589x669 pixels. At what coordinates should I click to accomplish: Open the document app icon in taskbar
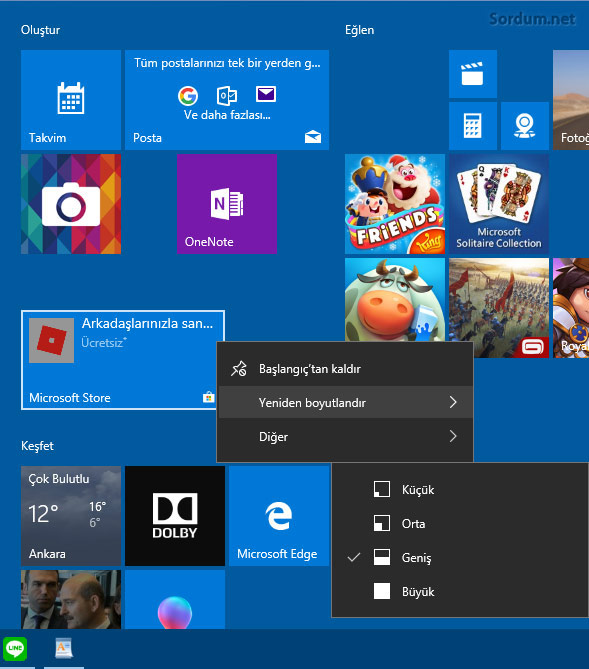pyautogui.click(x=64, y=648)
